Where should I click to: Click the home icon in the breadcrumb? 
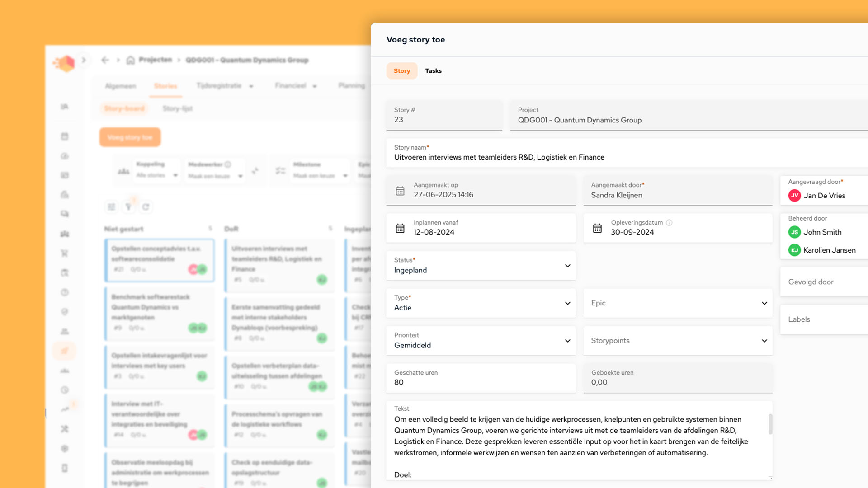pyautogui.click(x=130, y=60)
